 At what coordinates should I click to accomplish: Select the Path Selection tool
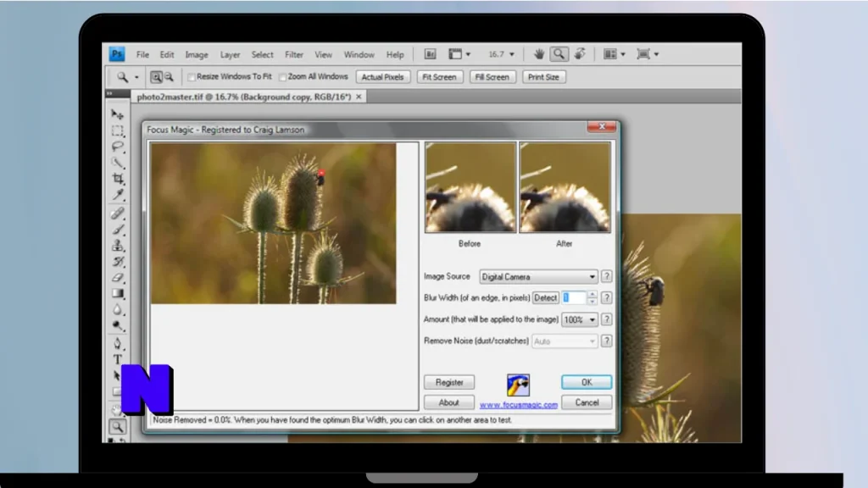point(116,375)
